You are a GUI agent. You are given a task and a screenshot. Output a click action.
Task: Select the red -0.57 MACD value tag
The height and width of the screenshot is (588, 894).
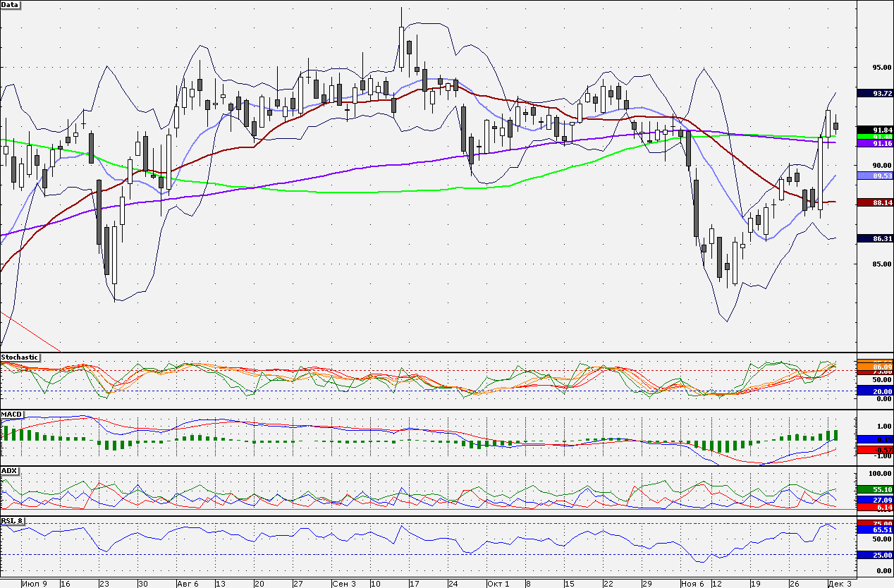click(x=874, y=450)
